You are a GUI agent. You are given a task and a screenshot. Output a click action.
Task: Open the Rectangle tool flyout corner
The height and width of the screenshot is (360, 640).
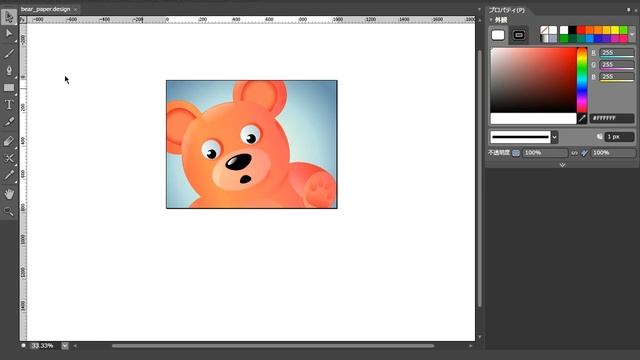(x=16, y=94)
